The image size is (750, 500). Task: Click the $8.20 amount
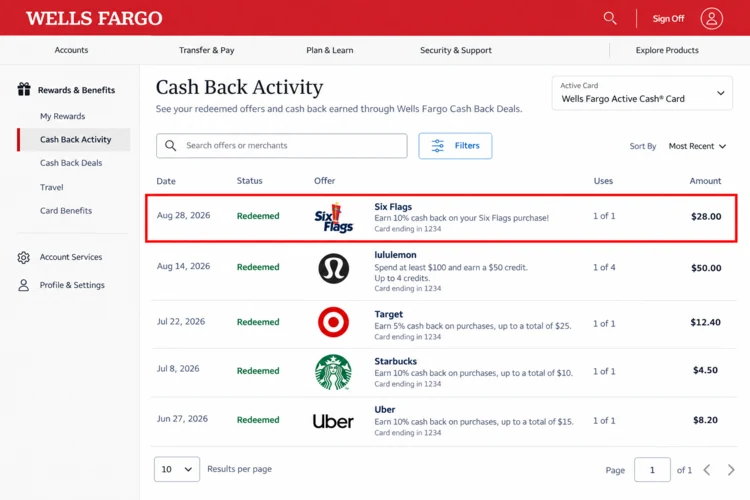(706, 420)
